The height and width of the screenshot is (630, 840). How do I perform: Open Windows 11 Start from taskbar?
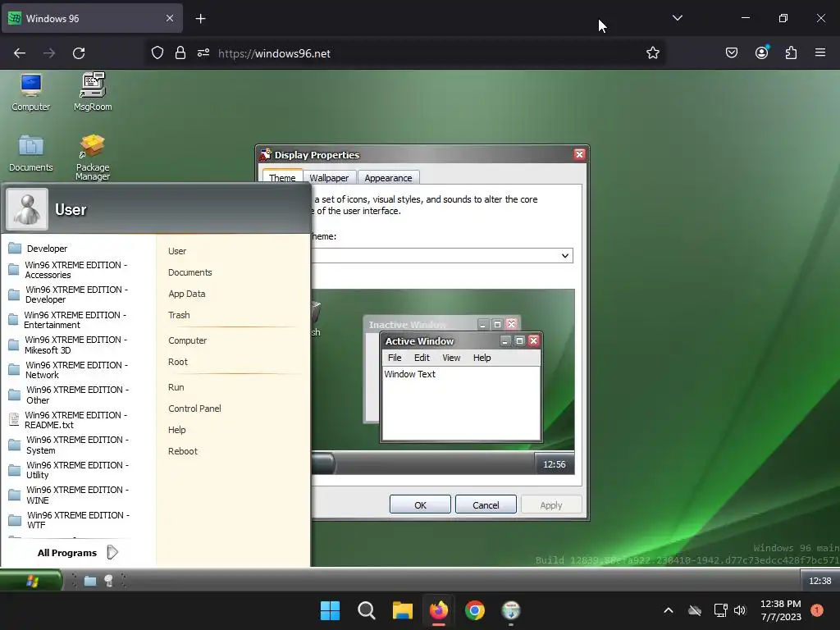pos(330,610)
